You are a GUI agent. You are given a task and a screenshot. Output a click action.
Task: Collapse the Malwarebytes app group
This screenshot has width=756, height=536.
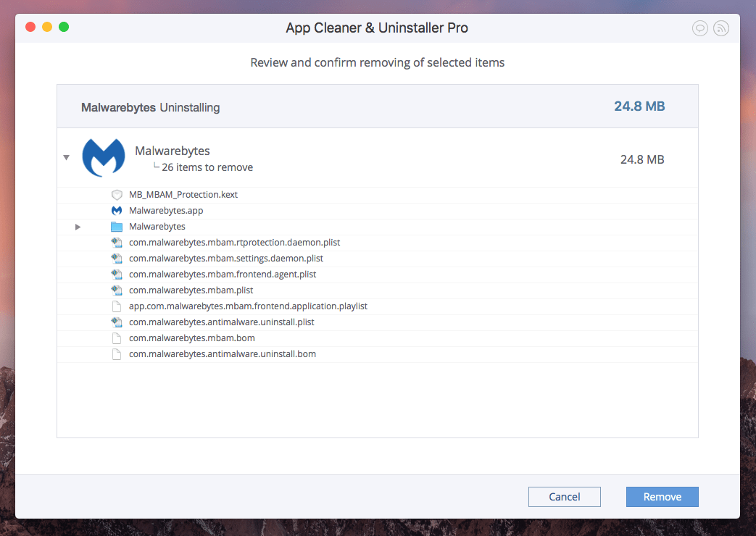pos(67,158)
